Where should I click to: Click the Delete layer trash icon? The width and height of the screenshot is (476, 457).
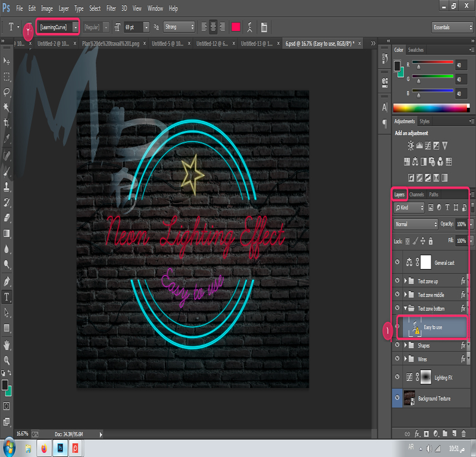[464, 434]
